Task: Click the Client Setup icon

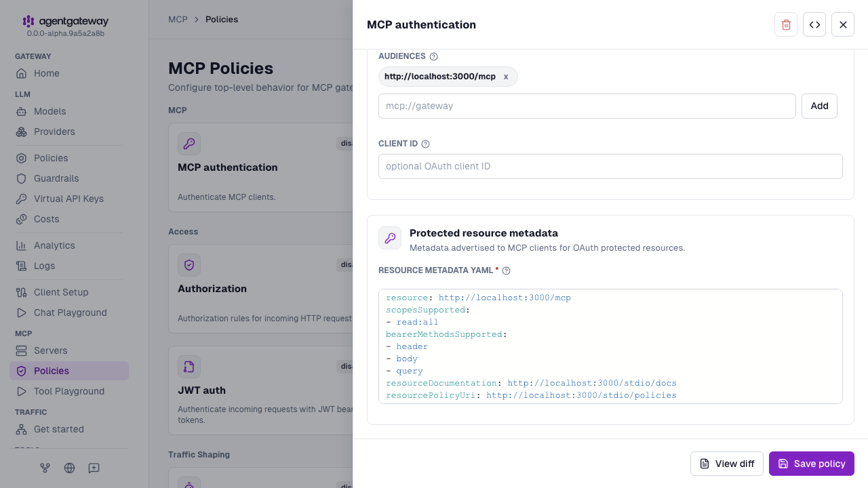Action: click(22, 292)
